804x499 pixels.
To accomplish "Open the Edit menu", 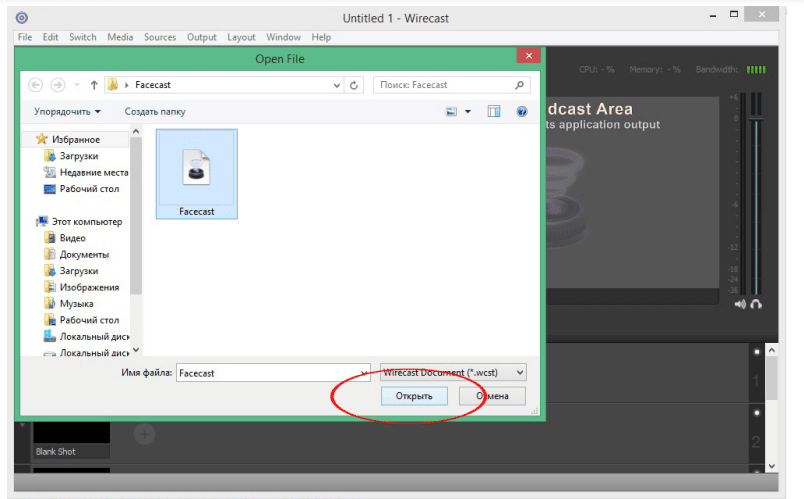I will (x=50, y=37).
